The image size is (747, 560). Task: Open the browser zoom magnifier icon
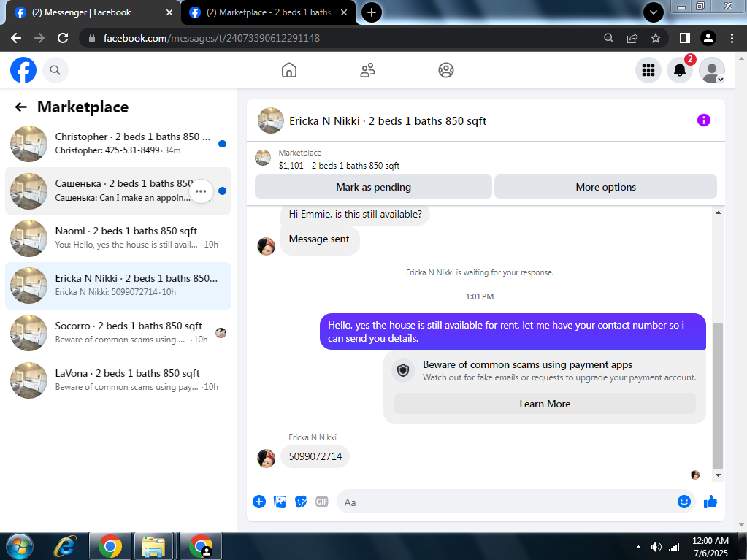pyautogui.click(x=609, y=38)
